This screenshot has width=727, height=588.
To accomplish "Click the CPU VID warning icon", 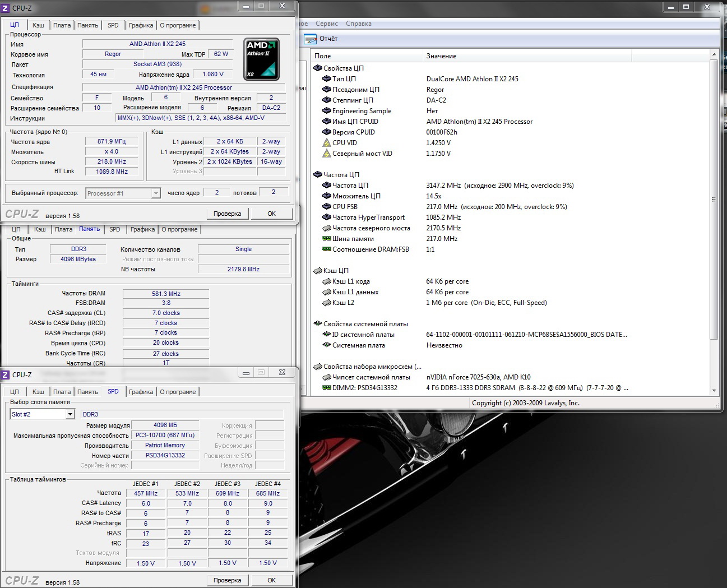I will pos(327,143).
